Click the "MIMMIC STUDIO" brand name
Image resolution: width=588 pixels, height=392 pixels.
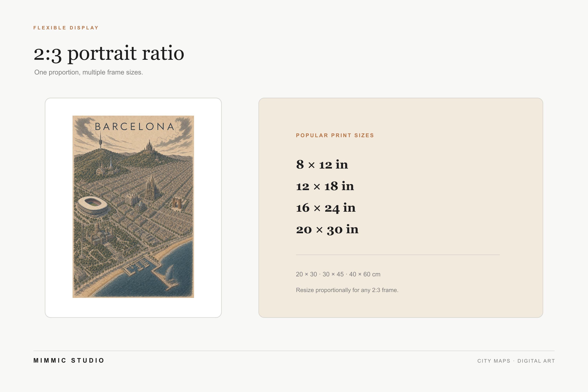69,360
